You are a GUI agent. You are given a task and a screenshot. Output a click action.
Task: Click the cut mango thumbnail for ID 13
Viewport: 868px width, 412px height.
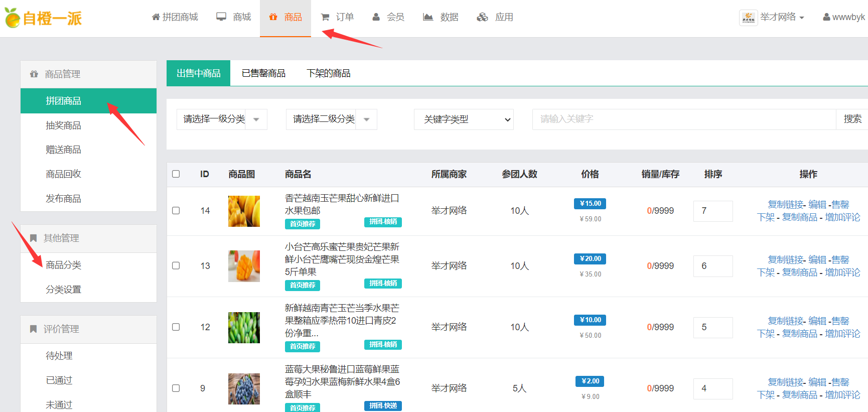[x=244, y=266]
